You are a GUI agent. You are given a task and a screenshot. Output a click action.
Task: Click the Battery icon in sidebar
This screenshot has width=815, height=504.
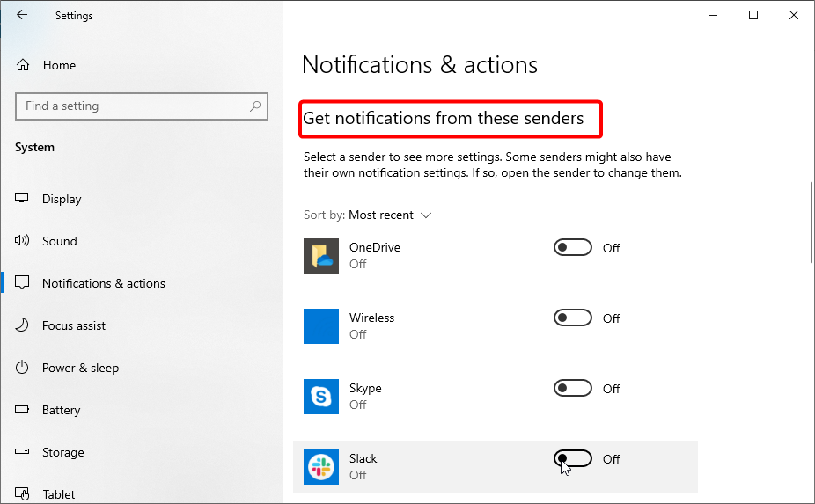[x=22, y=409]
